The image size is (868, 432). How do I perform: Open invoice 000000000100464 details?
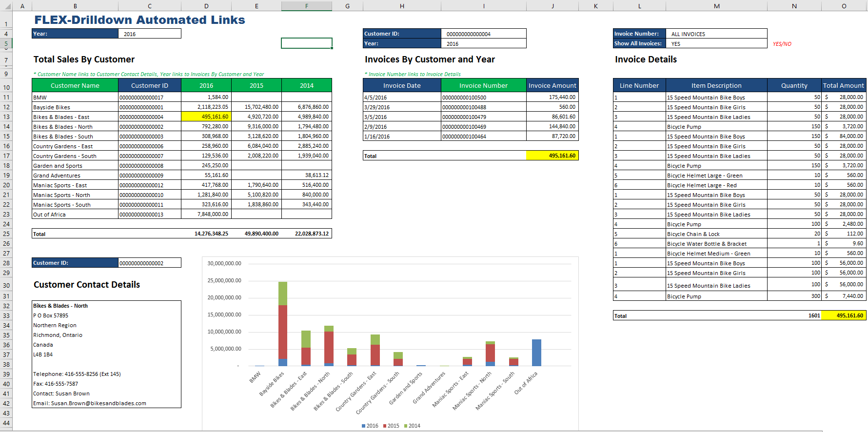coord(464,137)
